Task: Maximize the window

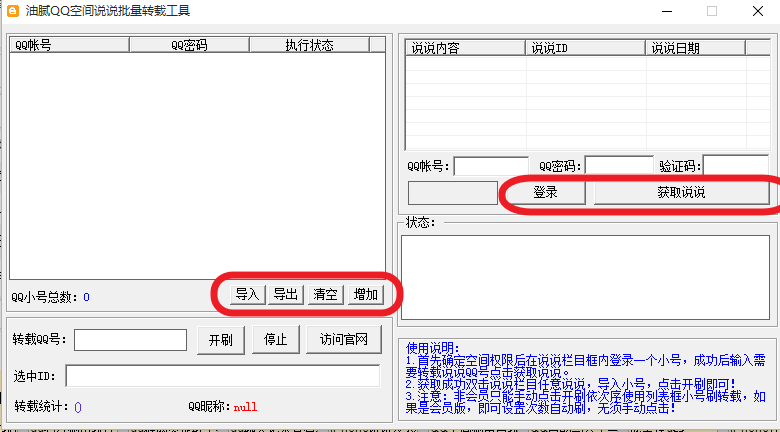Action: [x=712, y=11]
